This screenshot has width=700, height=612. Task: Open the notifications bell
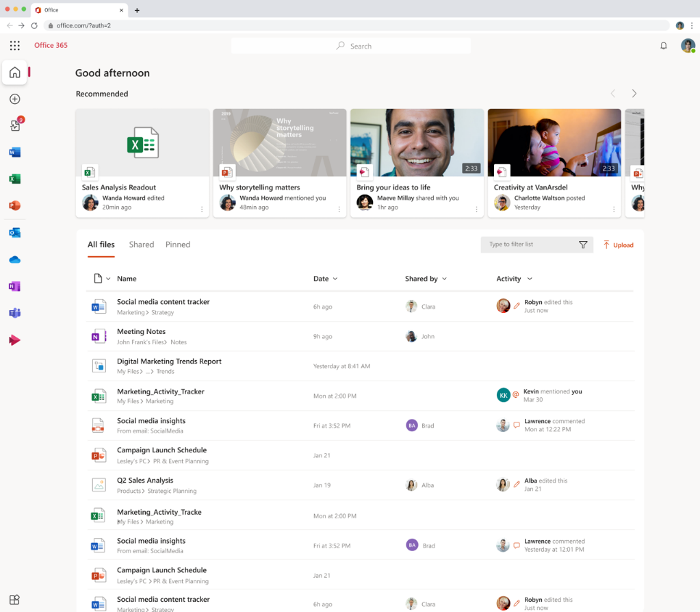click(663, 45)
